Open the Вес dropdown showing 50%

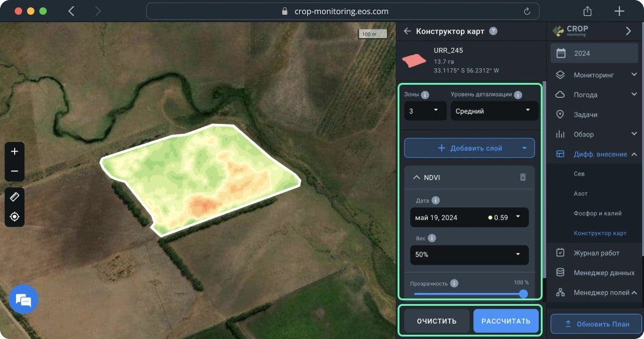tap(469, 254)
